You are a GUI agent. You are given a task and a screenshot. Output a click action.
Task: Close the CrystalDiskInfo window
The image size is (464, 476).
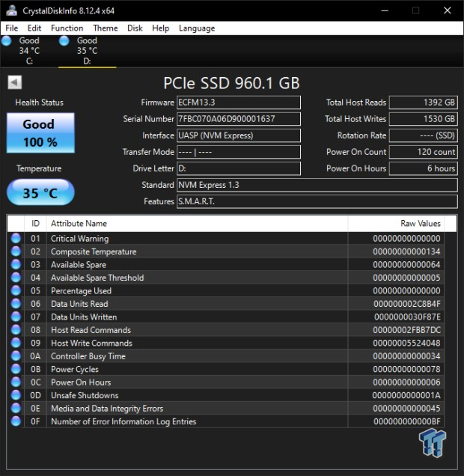click(448, 10)
